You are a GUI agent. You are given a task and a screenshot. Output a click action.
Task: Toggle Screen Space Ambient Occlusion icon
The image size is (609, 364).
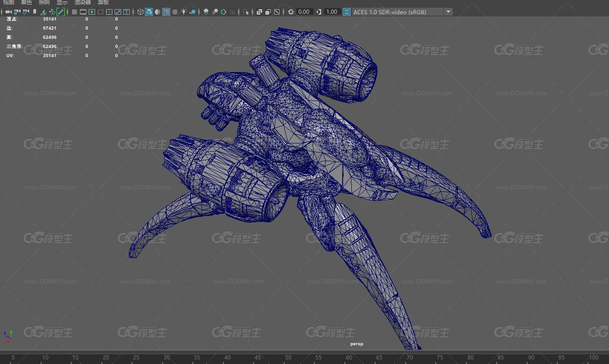[x=206, y=12]
